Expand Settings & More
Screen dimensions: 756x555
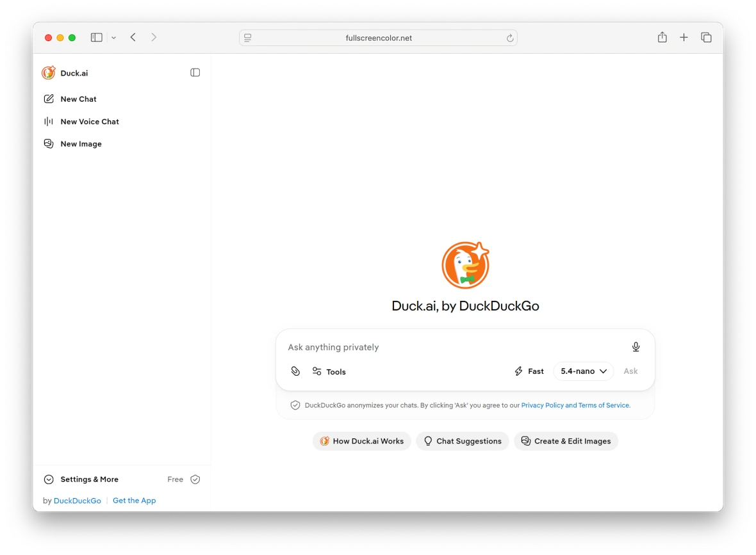(x=89, y=479)
